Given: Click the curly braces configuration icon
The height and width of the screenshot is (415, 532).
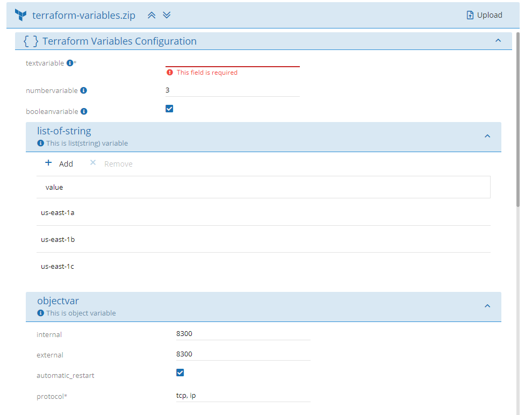Looking at the screenshot, I should click(x=31, y=41).
